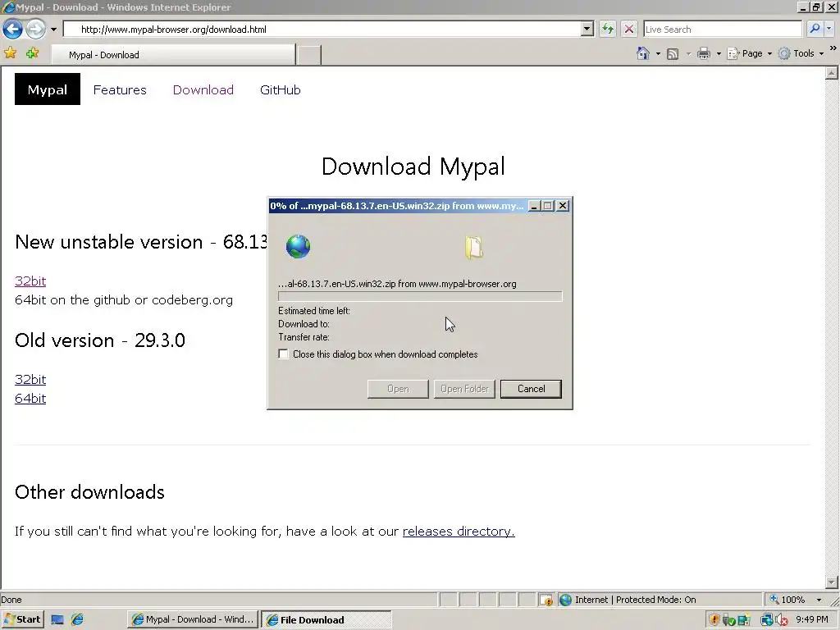Image resolution: width=840 pixels, height=630 pixels.
Task: Click the Internet zone globe icon
Action: point(565,600)
